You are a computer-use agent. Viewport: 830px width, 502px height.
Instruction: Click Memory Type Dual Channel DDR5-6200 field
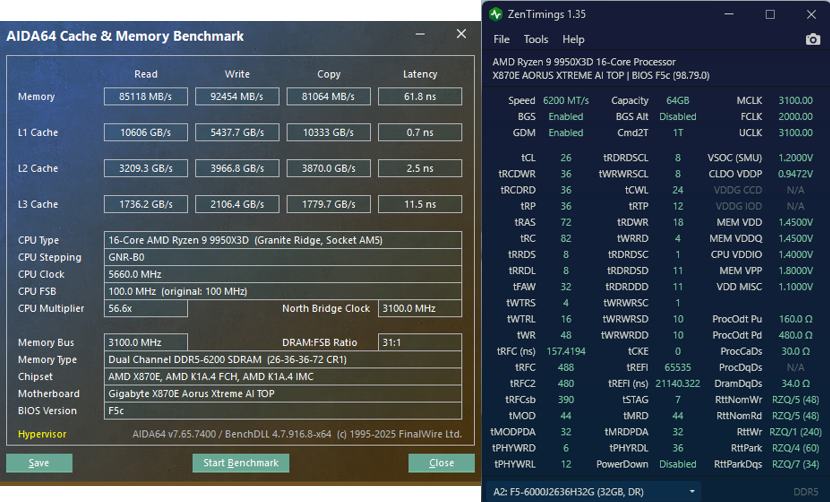283,359
